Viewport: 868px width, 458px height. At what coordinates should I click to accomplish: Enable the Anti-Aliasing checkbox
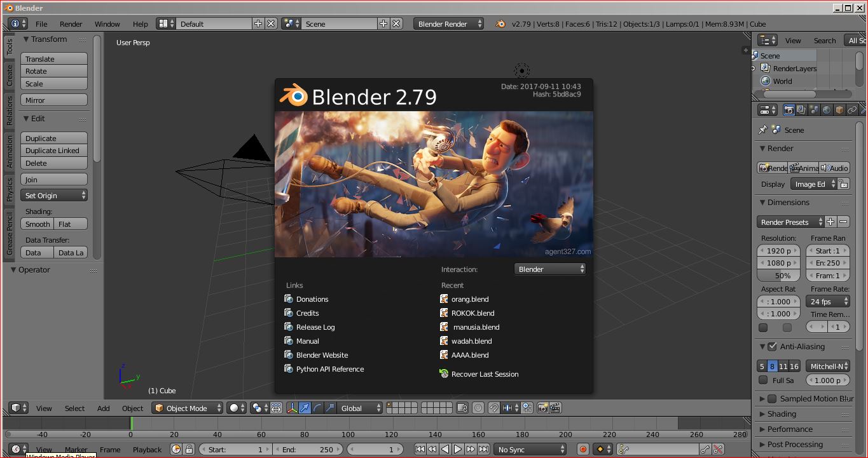[x=772, y=346]
